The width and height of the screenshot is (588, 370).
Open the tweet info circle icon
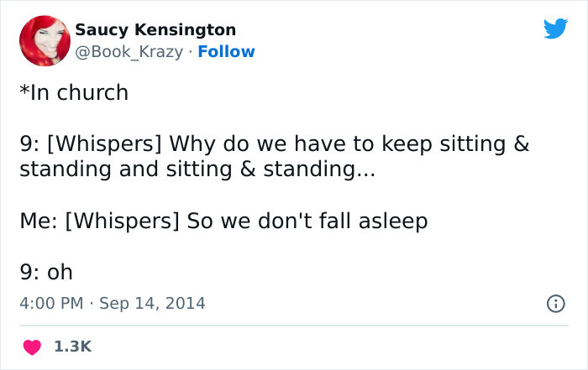click(x=555, y=302)
